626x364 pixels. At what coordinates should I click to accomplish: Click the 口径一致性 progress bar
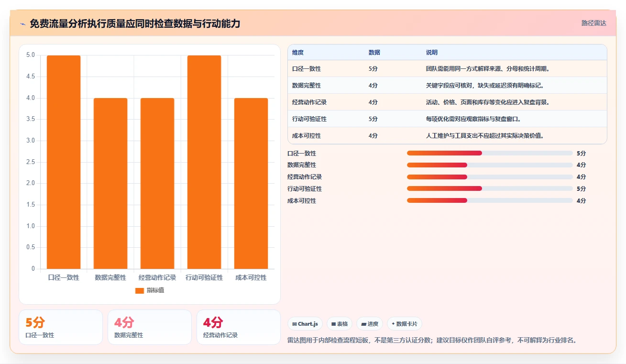point(490,153)
